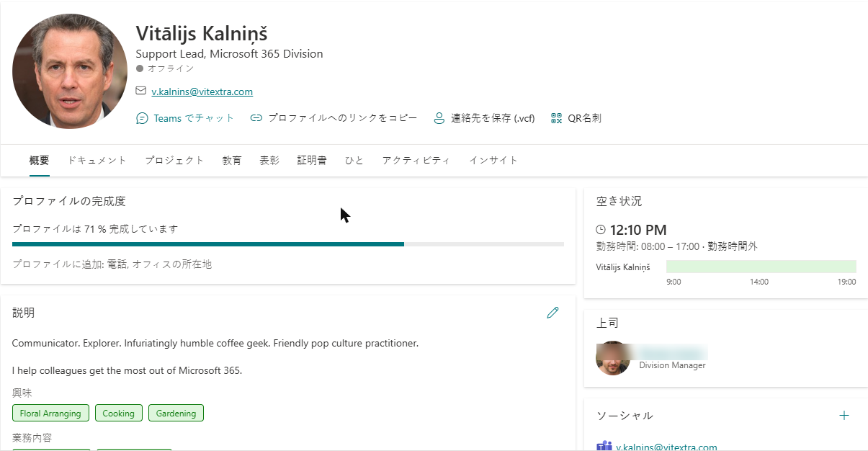Click the 空き状況 card heading
The width and height of the screenshot is (868, 451).
coord(619,201)
